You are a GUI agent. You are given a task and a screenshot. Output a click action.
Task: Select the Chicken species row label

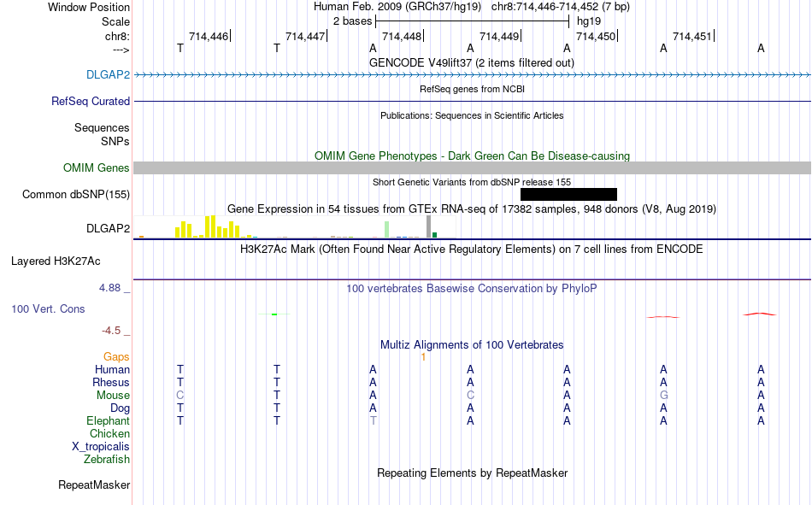(109, 433)
